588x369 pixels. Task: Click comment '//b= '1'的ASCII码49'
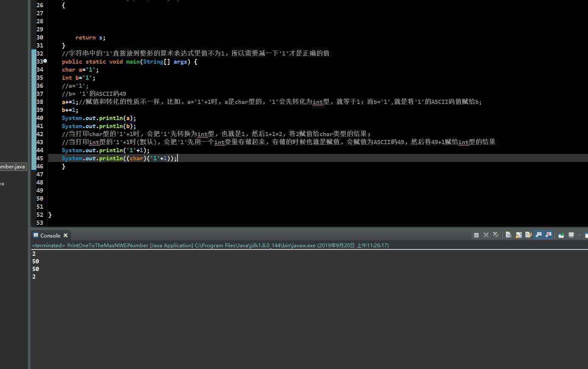[x=94, y=94]
